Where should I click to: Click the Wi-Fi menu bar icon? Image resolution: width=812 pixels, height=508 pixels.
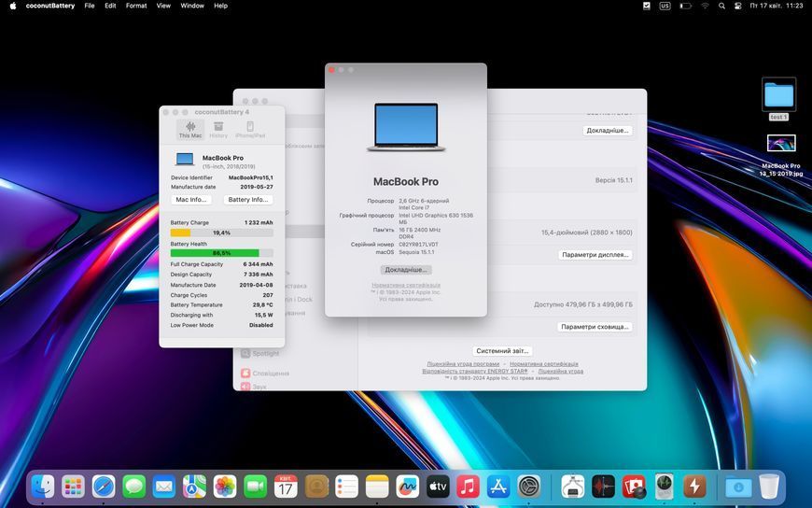click(705, 6)
